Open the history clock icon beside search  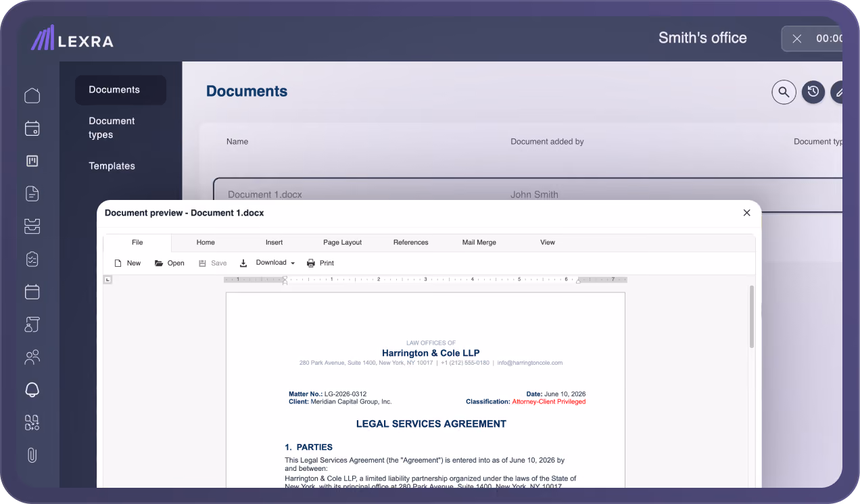point(813,92)
